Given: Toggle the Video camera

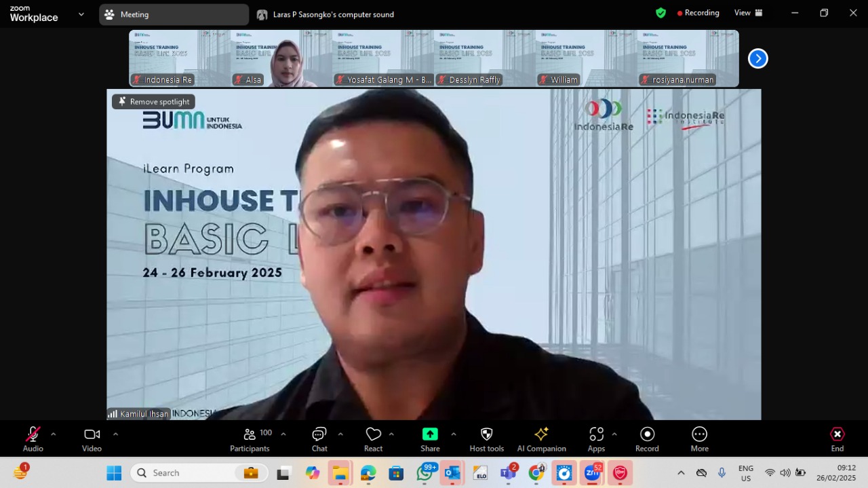Looking at the screenshot, I should 92,439.
